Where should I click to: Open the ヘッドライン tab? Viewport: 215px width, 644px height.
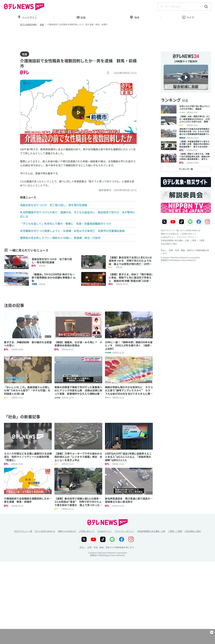point(27,18)
